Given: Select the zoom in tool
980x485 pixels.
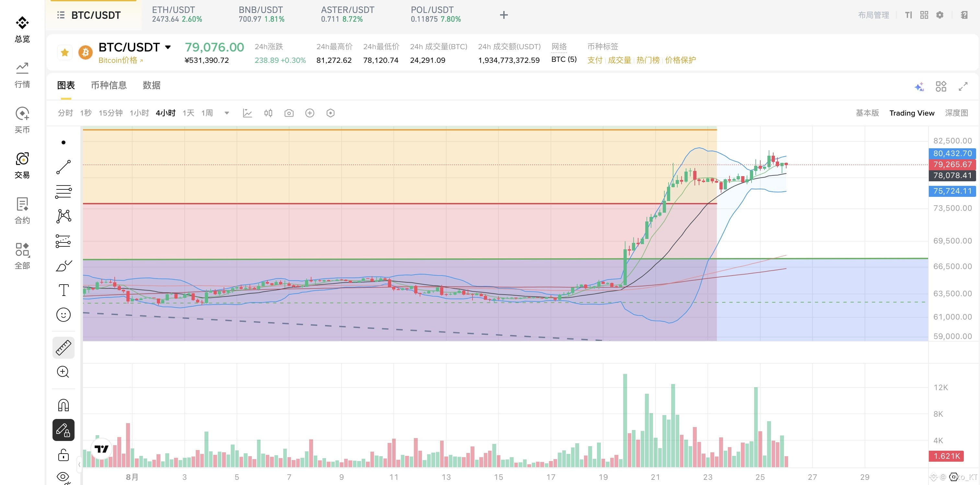Looking at the screenshot, I should (x=63, y=372).
